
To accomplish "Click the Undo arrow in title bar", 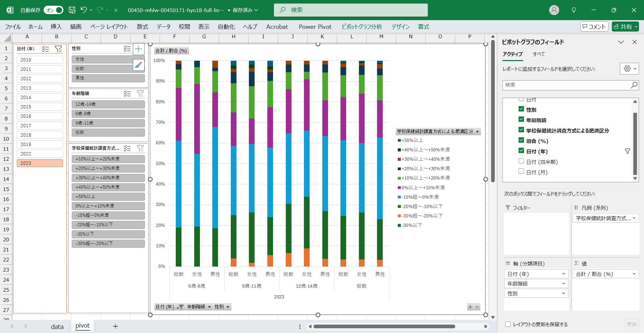I will click(x=84, y=10).
